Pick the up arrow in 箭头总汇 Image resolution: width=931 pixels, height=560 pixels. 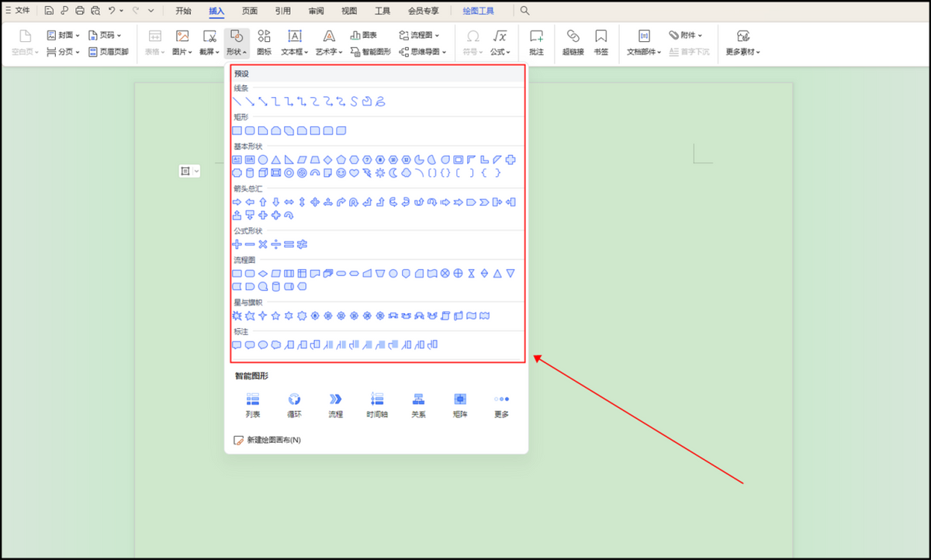(263, 202)
